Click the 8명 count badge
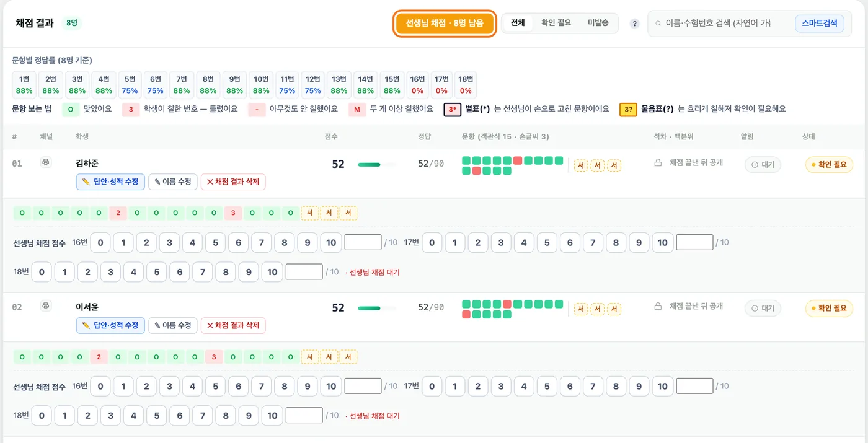This screenshot has width=868, height=443. tap(72, 23)
